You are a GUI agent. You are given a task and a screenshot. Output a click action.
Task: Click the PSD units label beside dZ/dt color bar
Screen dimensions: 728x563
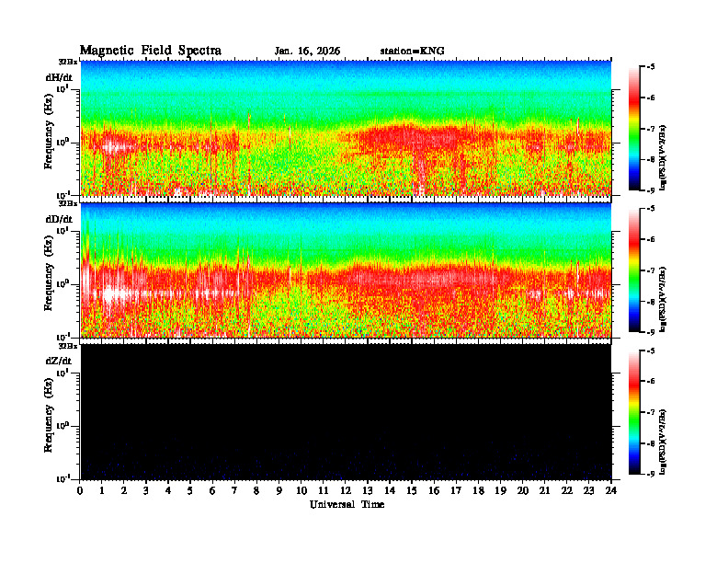click(x=664, y=442)
